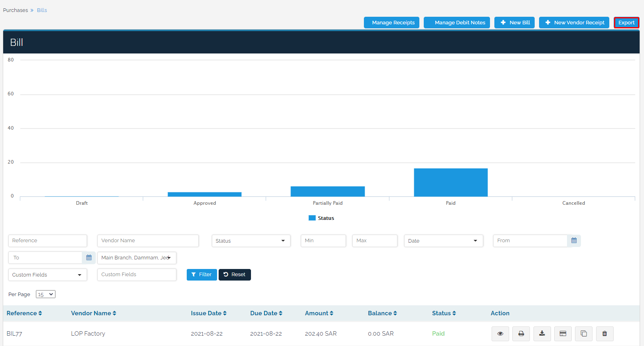
Task: Click the Partially Paid chart bar
Action: (328, 192)
